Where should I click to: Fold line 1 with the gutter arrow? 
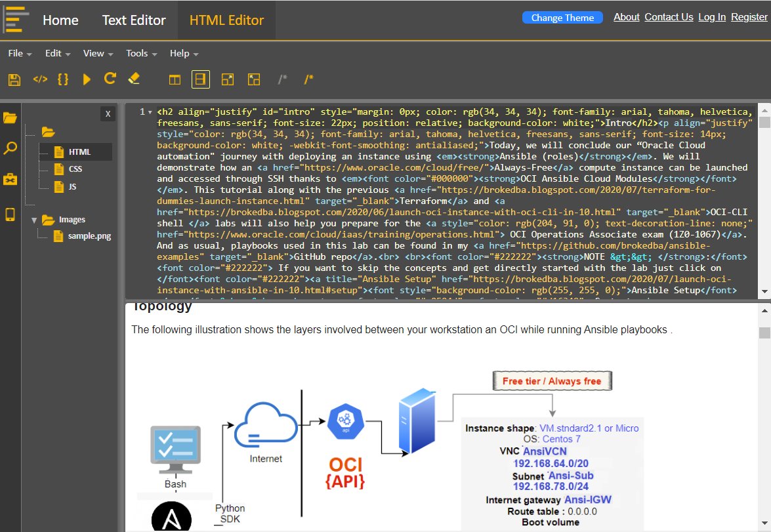click(x=150, y=112)
